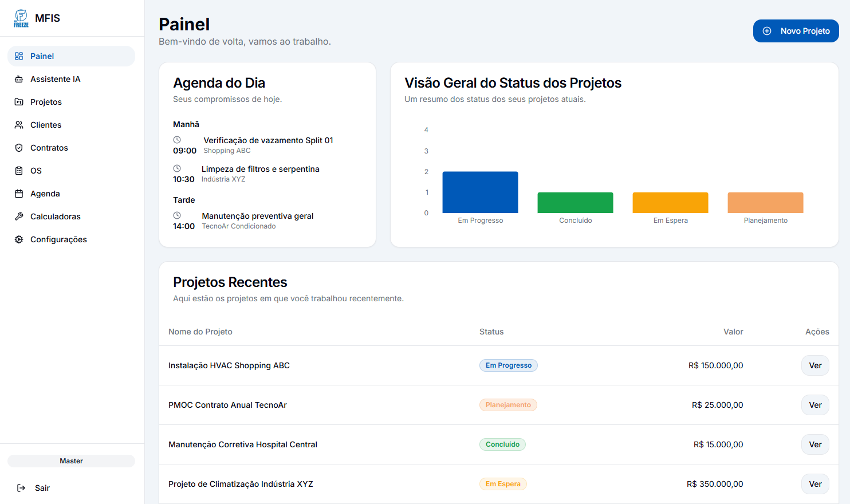This screenshot has height=504, width=850.
Task: Click the Assistente IA robot icon
Action: [x=19, y=79]
